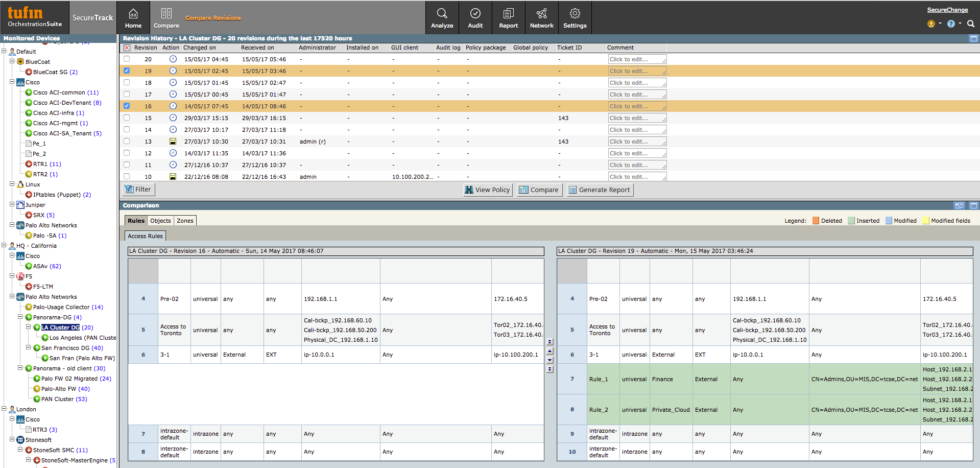Check the box for revision 14
The image size is (980, 468).
click(x=127, y=129)
